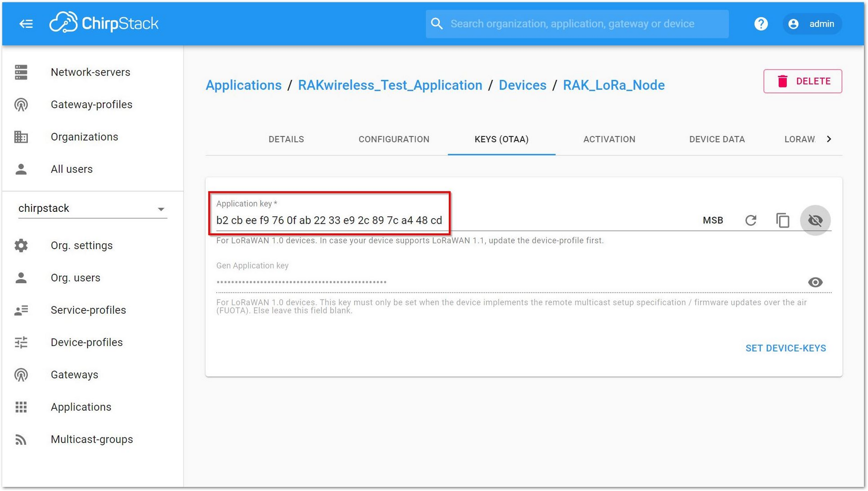This screenshot has height=491, width=868.
Task: Click the DELETE device button
Action: [x=803, y=81]
